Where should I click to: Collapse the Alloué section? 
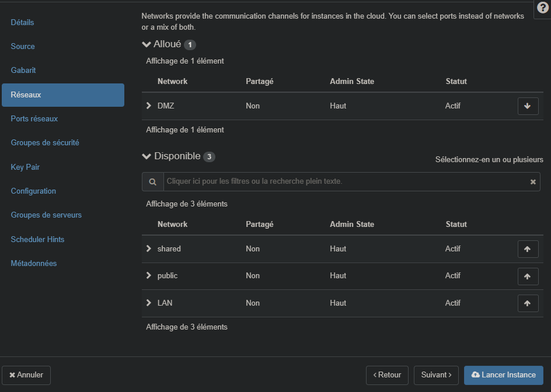tap(147, 44)
